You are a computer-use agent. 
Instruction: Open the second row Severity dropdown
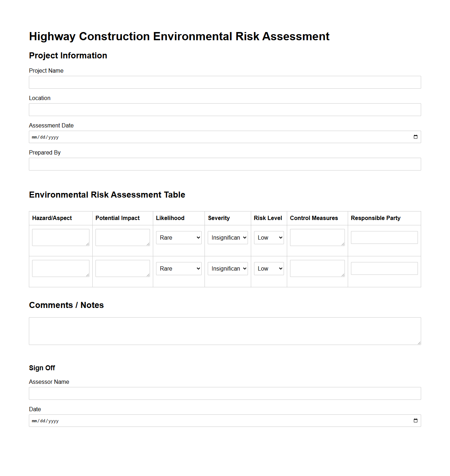pos(227,268)
